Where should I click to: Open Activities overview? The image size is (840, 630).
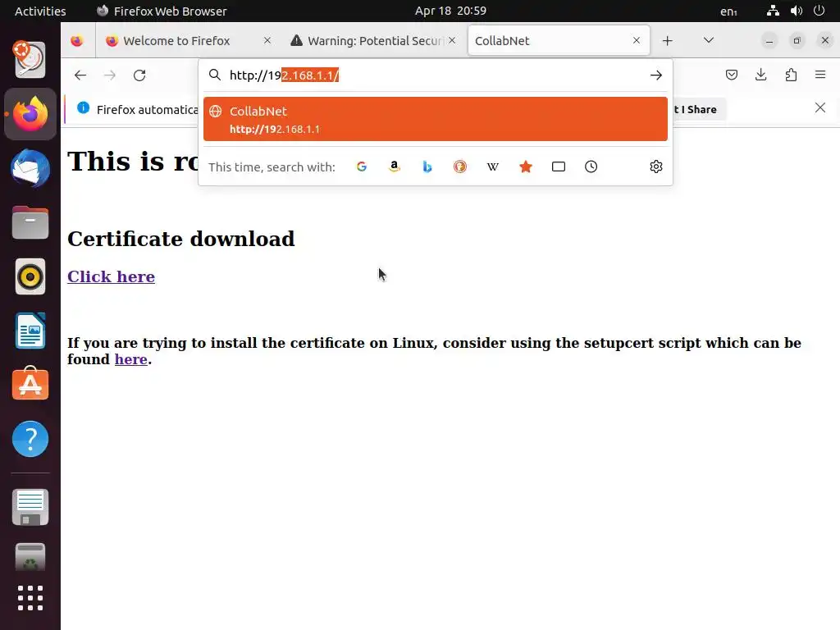pyautogui.click(x=40, y=11)
